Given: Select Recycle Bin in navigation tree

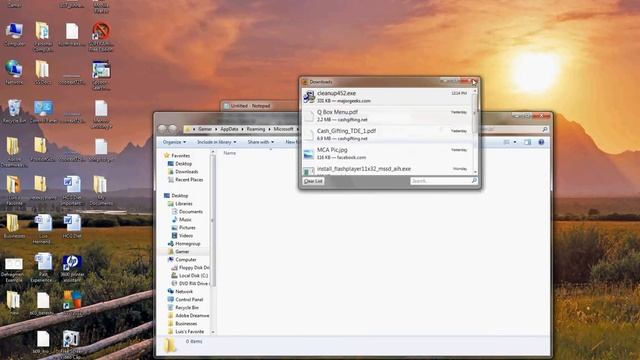Looking at the screenshot, I should coord(183,307).
